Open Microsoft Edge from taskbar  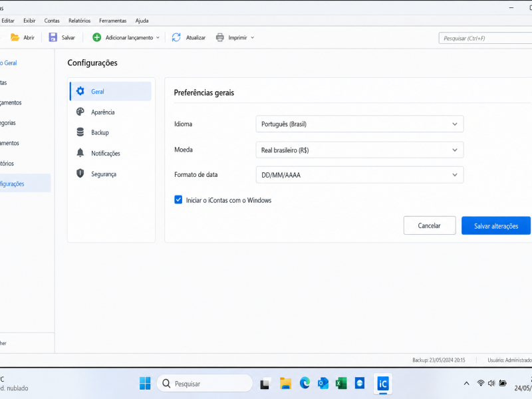coord(305,384)
